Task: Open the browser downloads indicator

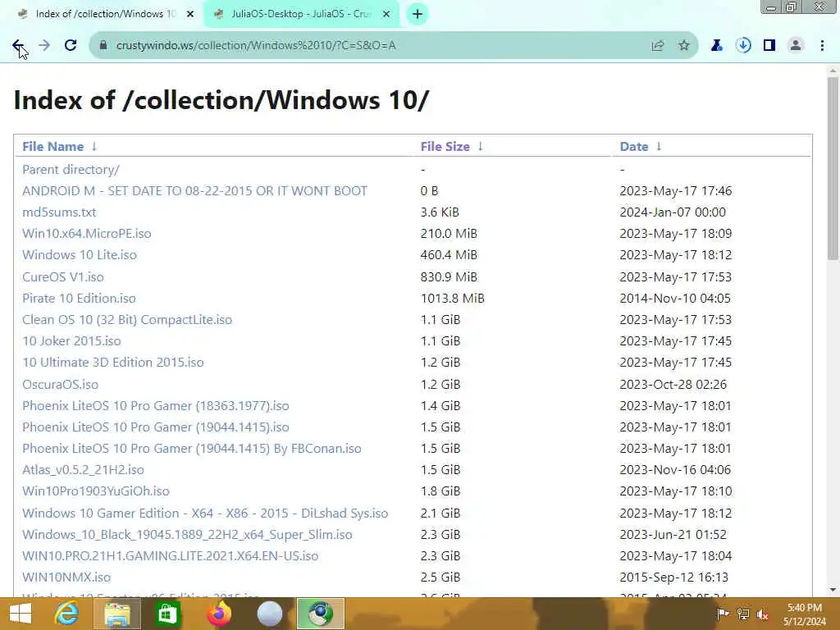Action: pyautogui.click(x=743, y=46)
